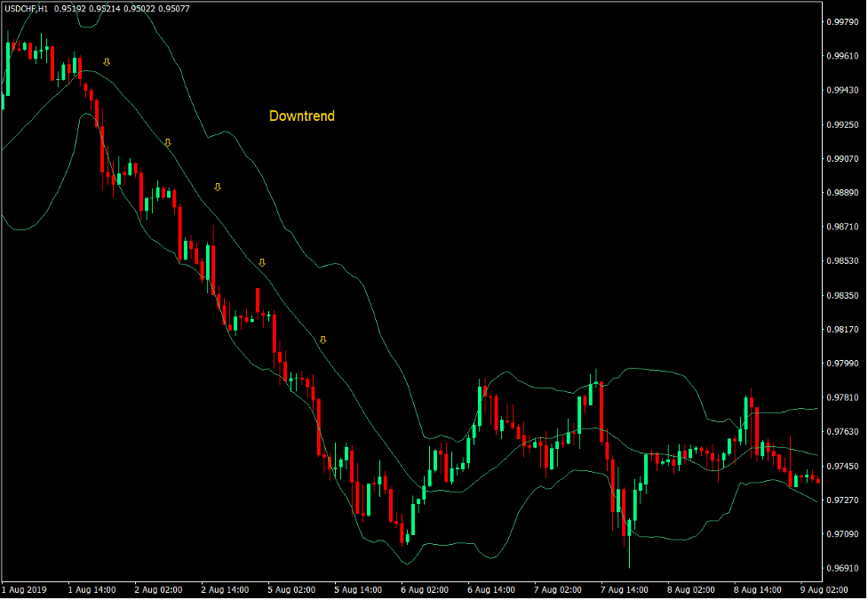868x600 pixels.
Task: Select the lowest yellow down arrow marker
Action: [323, 340]
